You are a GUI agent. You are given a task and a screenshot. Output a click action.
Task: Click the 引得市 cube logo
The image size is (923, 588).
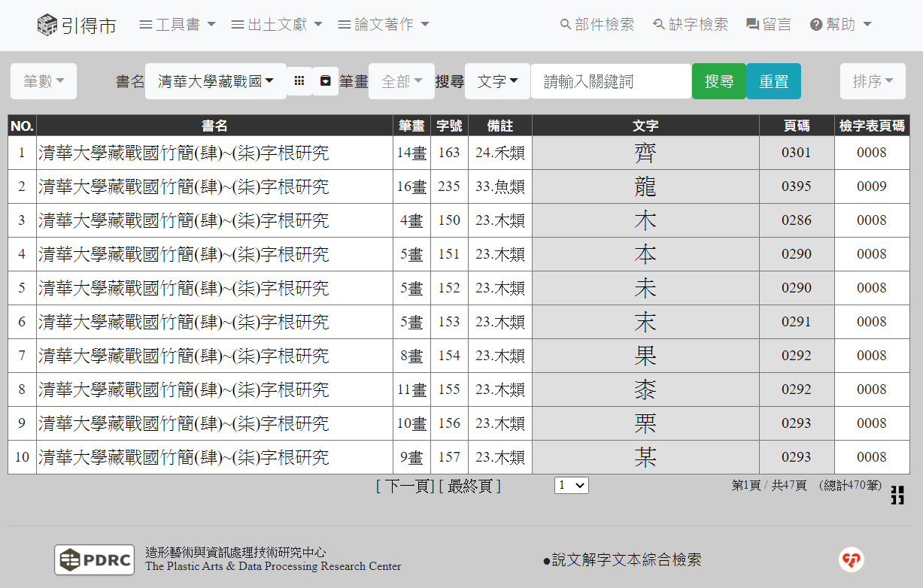click(x=47, y=25)
